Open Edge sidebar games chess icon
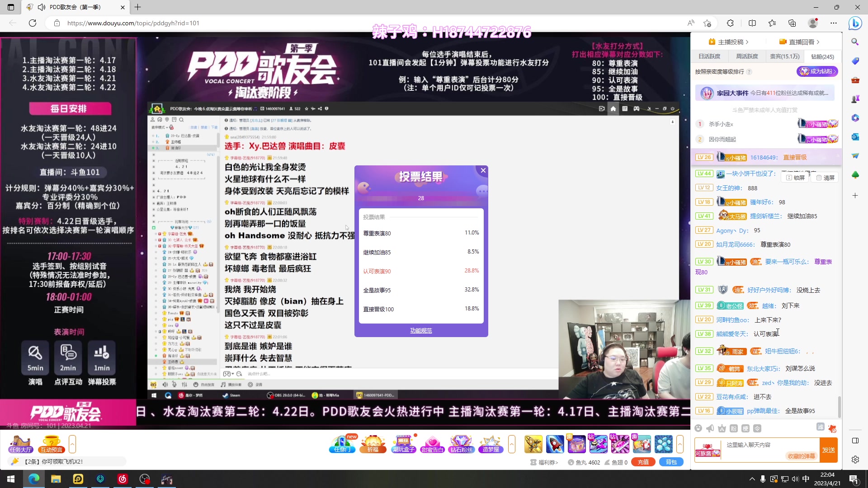The image size is (868, 488). click(855, 99)
